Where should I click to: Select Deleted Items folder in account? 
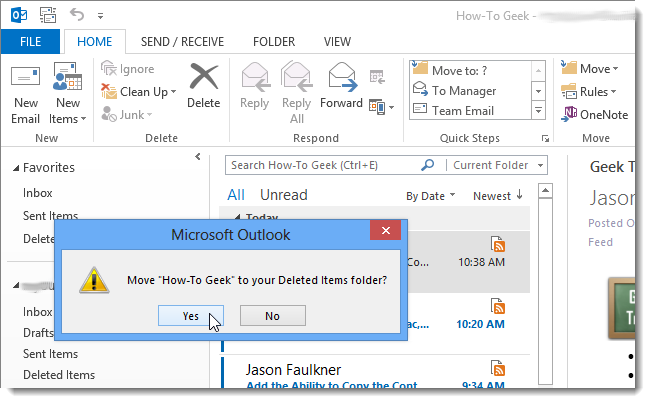click(59, 375)
